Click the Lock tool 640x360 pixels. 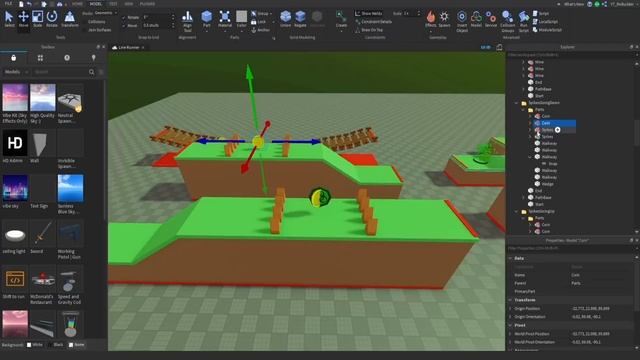pyautogui.click(x=258, y=22)
